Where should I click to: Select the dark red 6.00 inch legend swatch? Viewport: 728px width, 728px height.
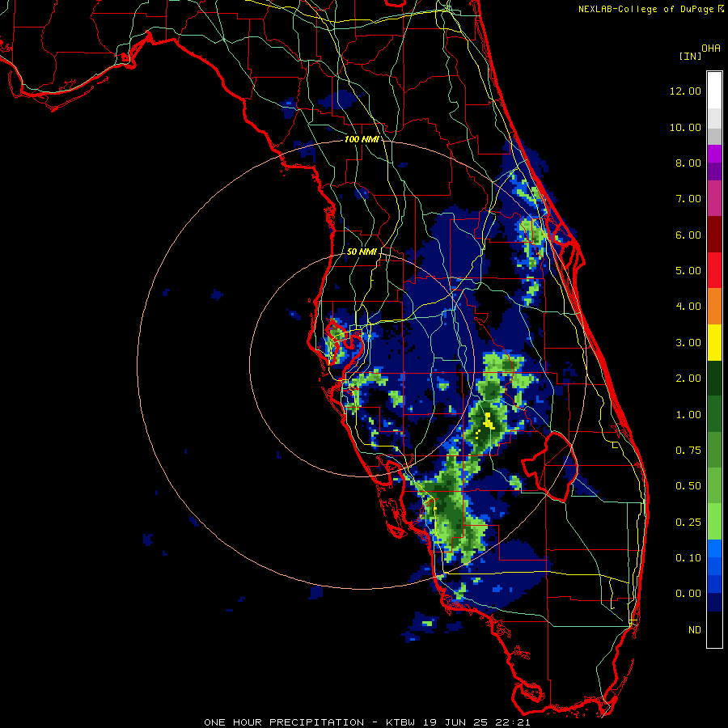(714, 235)
